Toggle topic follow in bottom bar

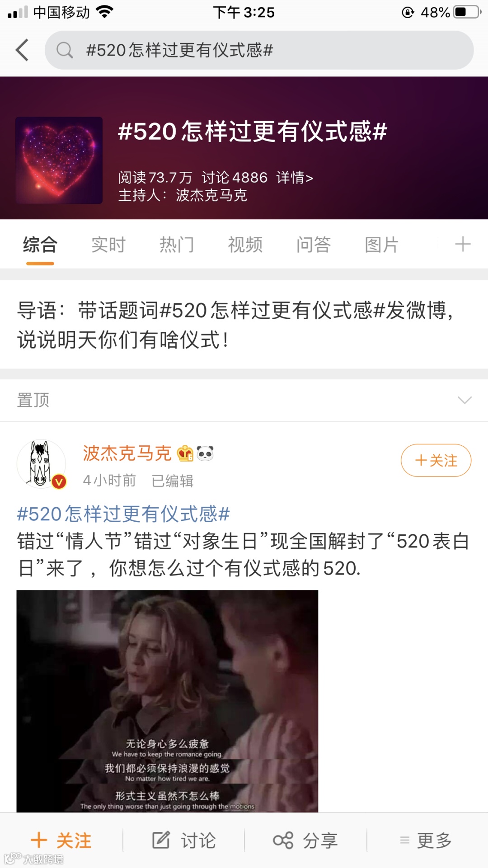pos(61,840)
